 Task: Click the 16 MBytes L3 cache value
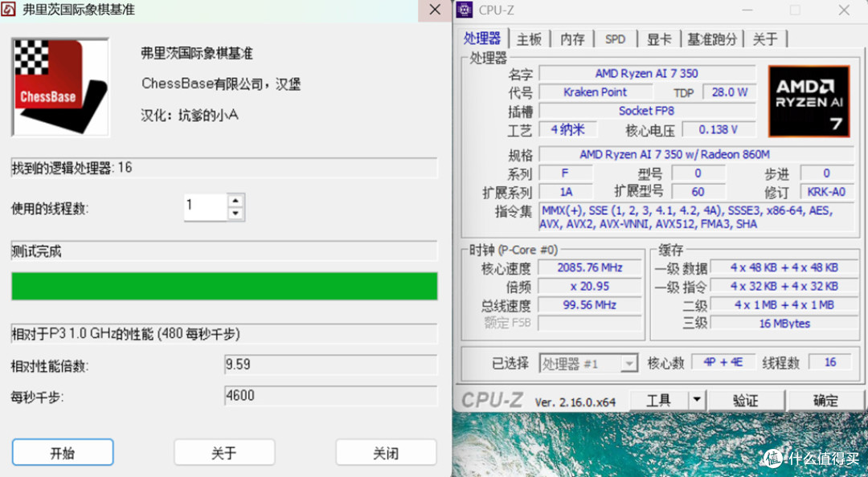pos(784,323)
